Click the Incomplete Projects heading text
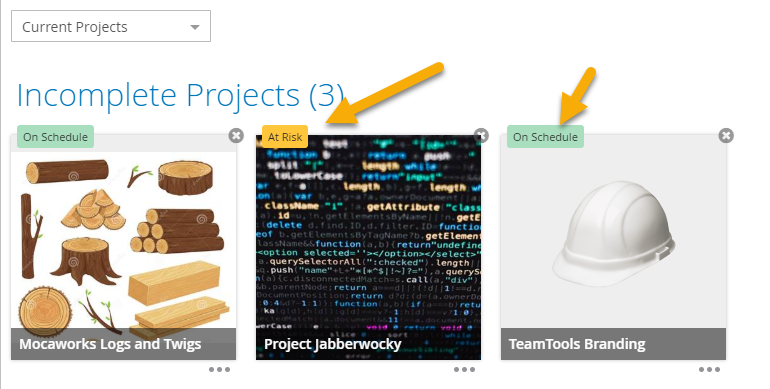This screenshot has width=770, height=389. pyautogui.click(x=158, y=95)
